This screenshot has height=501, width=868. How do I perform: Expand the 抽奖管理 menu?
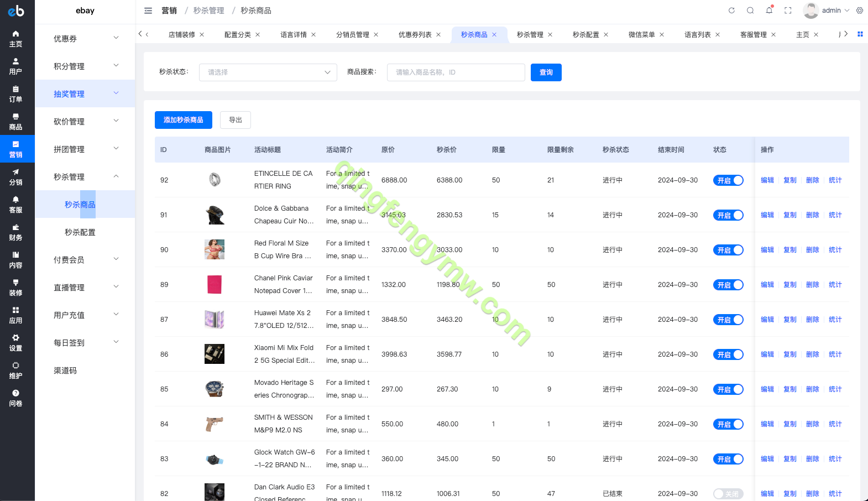point(85,93)
